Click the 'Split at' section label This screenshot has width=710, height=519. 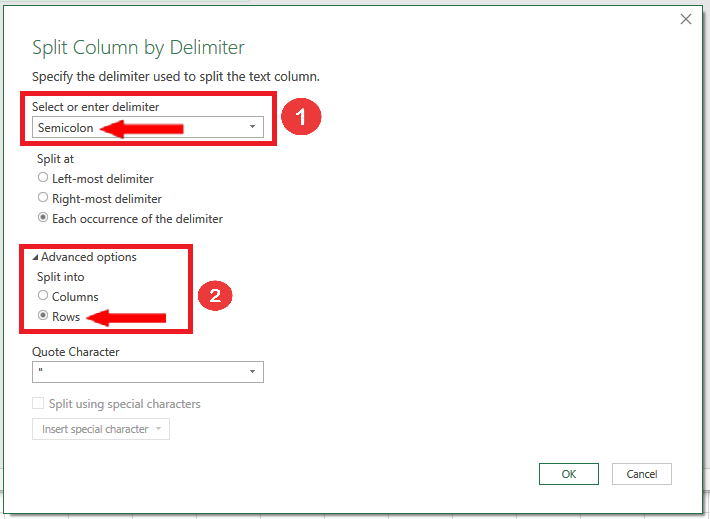(53, 159)
